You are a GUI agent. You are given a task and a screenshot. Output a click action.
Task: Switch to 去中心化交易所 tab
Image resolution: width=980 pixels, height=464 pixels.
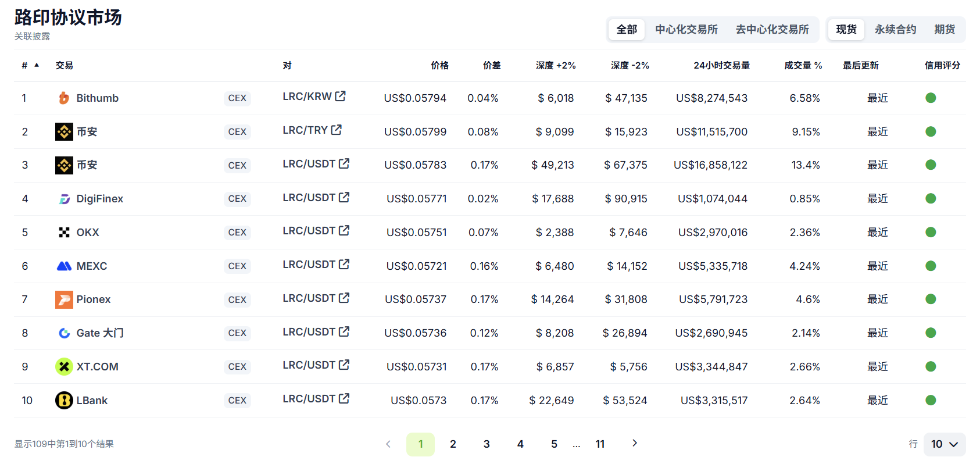(x=772, y=30)
